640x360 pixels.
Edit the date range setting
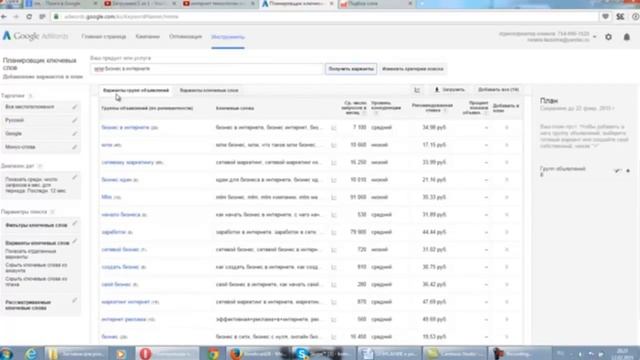(x=74, y=177)
